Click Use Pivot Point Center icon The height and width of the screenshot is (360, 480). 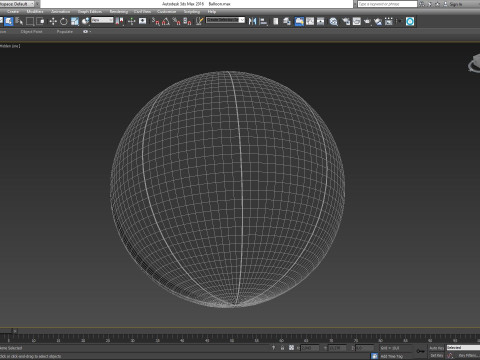[119, 21]
